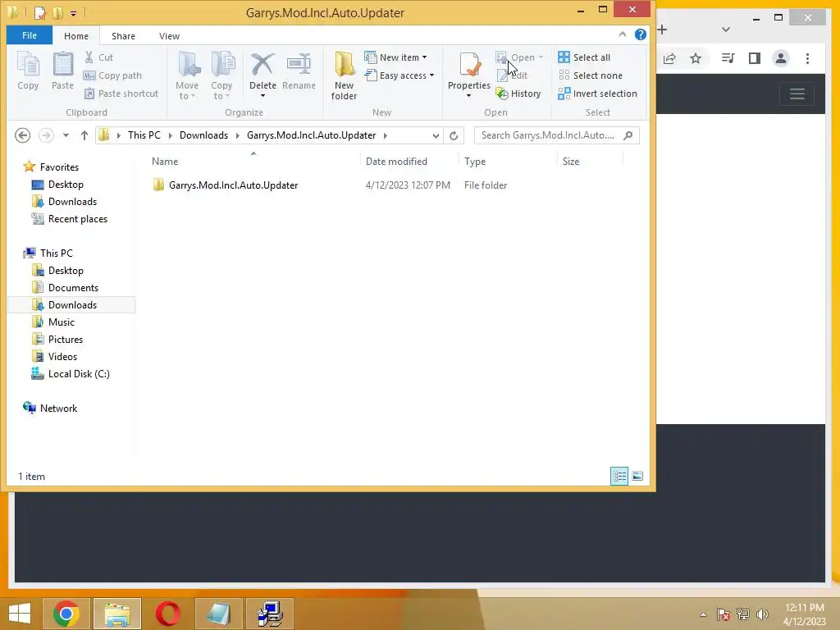Click Select none in ribbon
The height and width of the screenshot is (630, 840).
pos(591,75)
